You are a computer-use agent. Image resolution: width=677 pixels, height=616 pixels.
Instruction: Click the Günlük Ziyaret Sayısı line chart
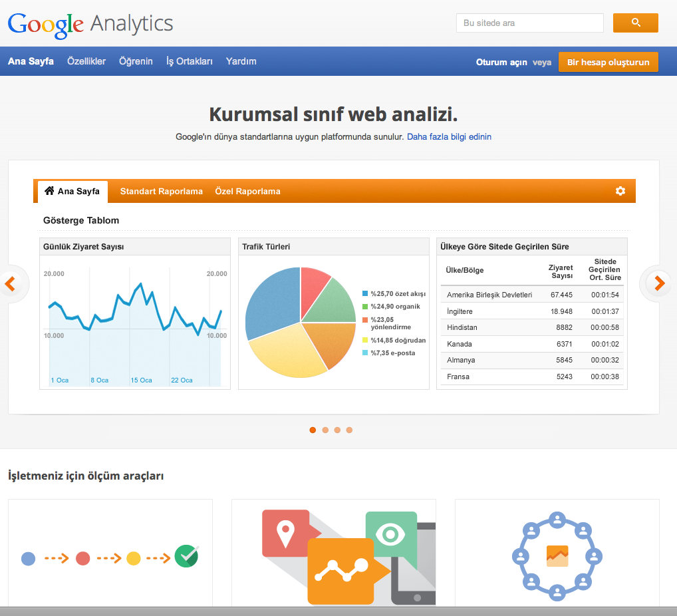tap(135, 326)
